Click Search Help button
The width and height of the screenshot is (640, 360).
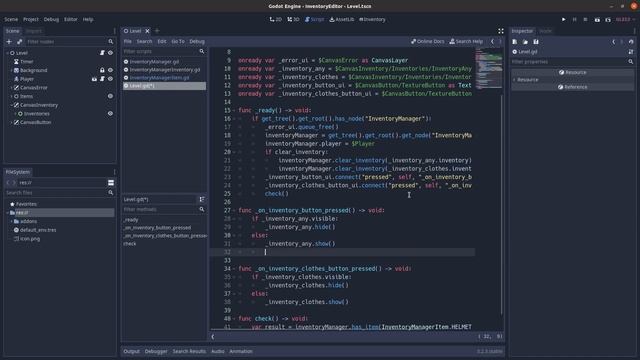pos(466,41)
